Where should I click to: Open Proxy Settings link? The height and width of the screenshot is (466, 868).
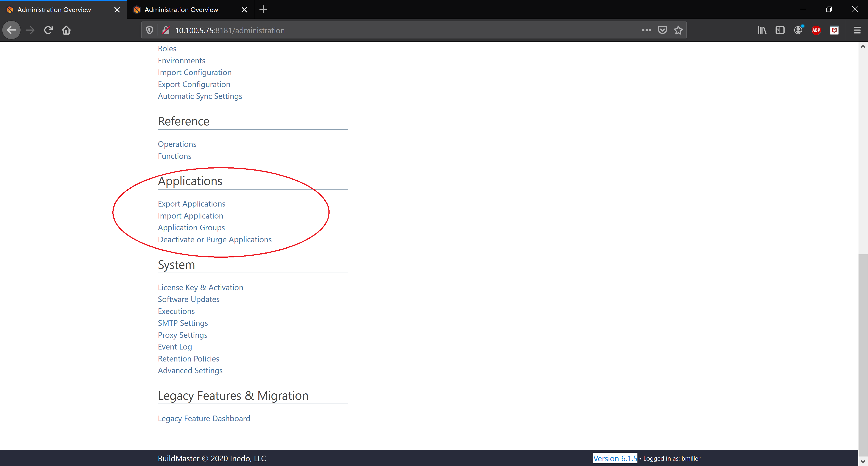point(182,335)
